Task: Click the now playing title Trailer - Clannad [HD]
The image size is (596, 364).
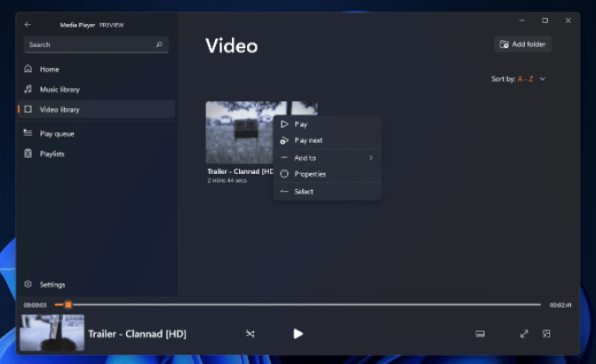Action: [x=137, y=334]
